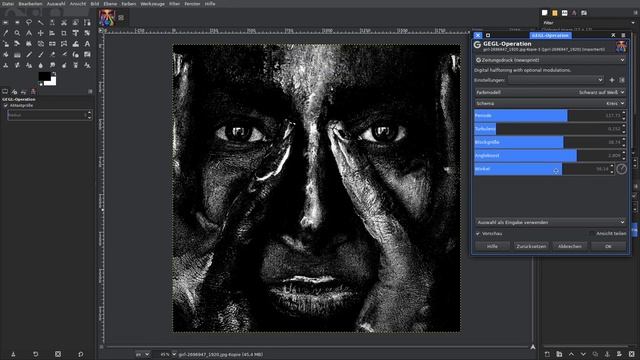This screenshot has width=640, height=360.
Task: Open the unit dropdown in status bar
Action: coord(142,354)
